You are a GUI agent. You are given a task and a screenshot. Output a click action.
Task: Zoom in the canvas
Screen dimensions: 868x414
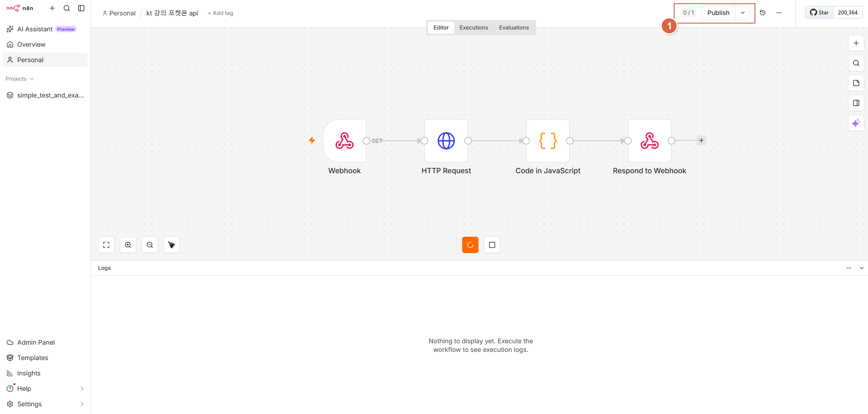coord(128,245)
